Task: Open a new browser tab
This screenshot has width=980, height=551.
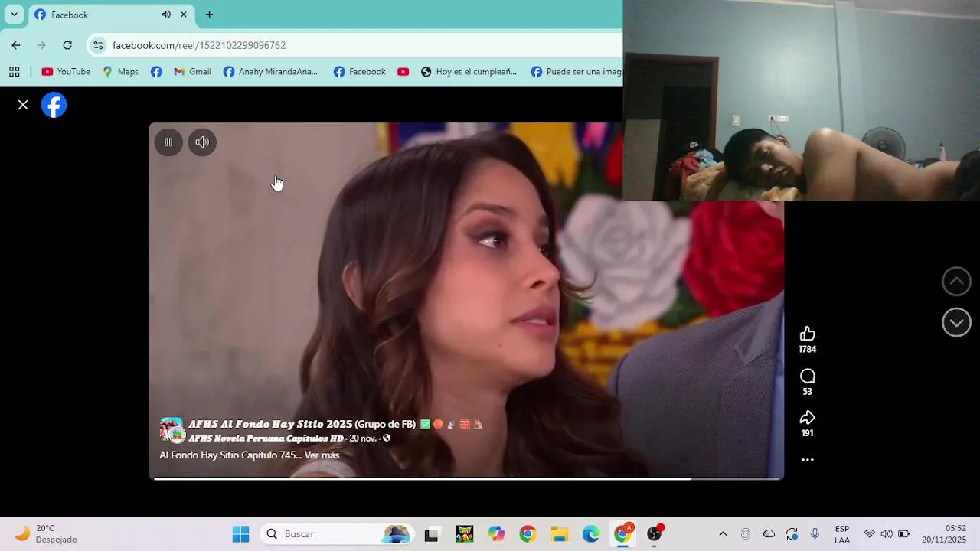Action: click(x=209, y=15)
